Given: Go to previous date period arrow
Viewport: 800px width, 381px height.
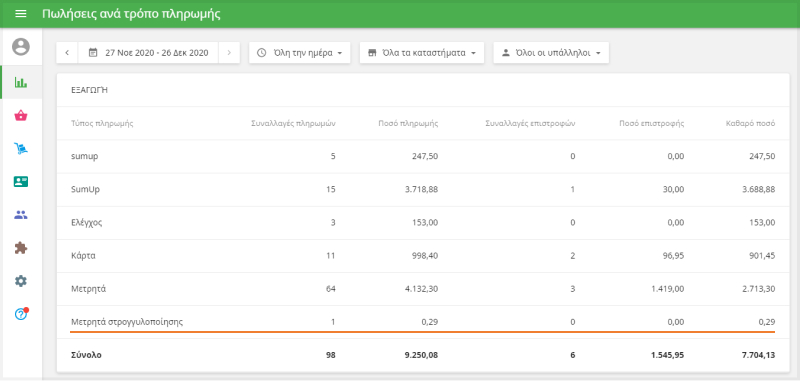Looking at the screenshot, I should [67, 53].
